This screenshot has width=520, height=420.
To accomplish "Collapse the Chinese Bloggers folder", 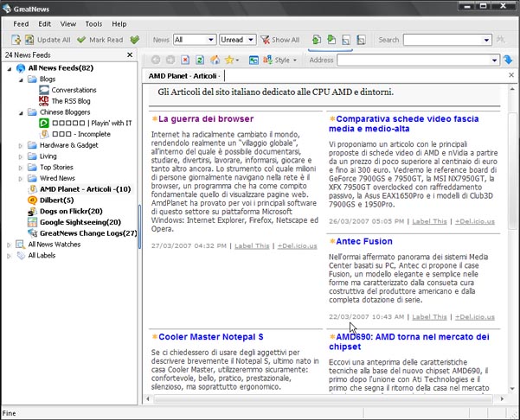I will [x=21, y=113].
